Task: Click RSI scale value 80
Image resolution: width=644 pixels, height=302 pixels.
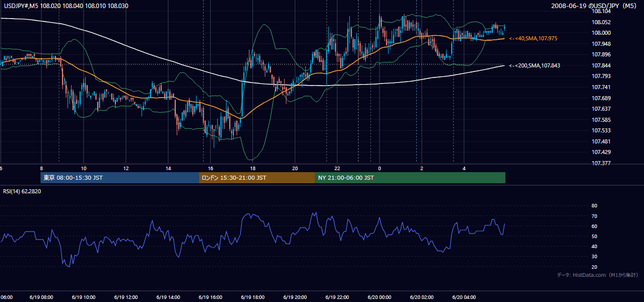Action: pyautogui.click(x=594, y=206)
